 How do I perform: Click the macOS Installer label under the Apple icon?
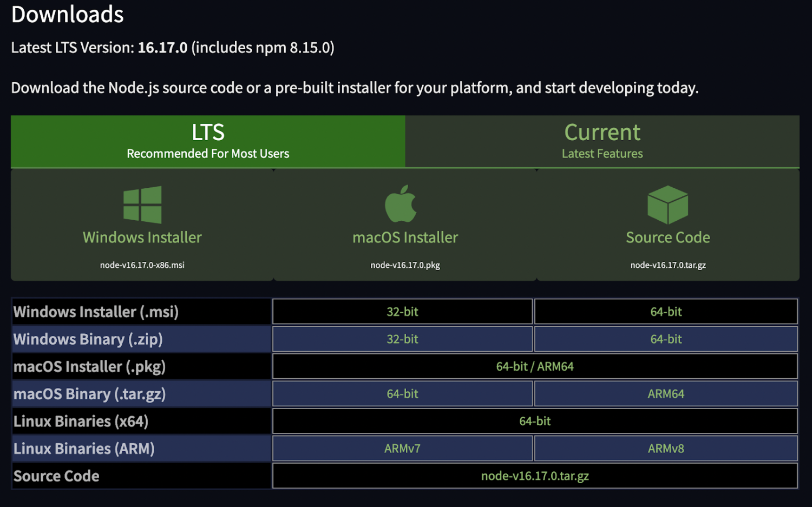pos(404,237)
